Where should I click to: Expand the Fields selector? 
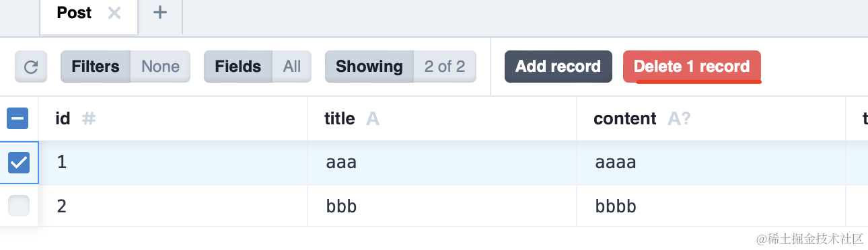click(x=258, y=67)
